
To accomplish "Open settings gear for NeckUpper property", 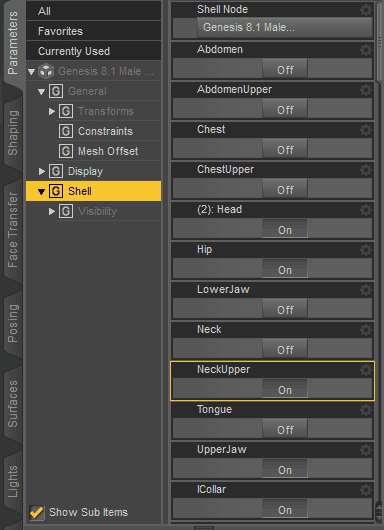I will 366,370.
